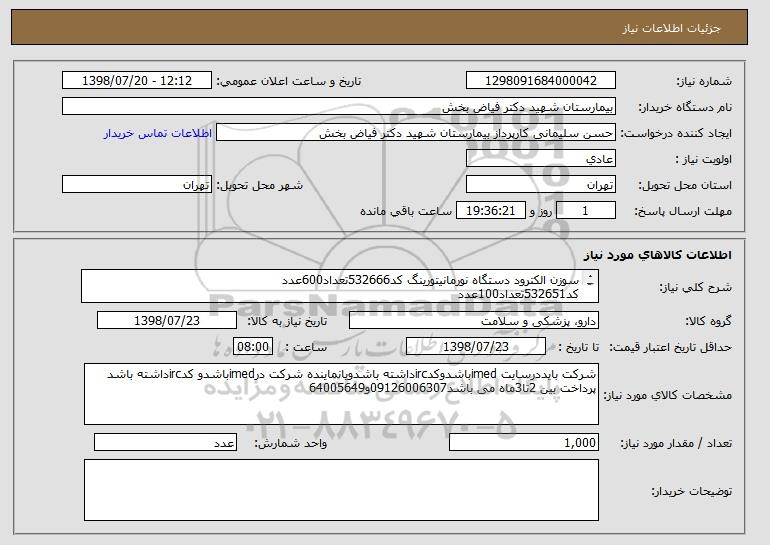Click the استان محل تحویل label
770x545 pixels.
[x=685, y=186]
